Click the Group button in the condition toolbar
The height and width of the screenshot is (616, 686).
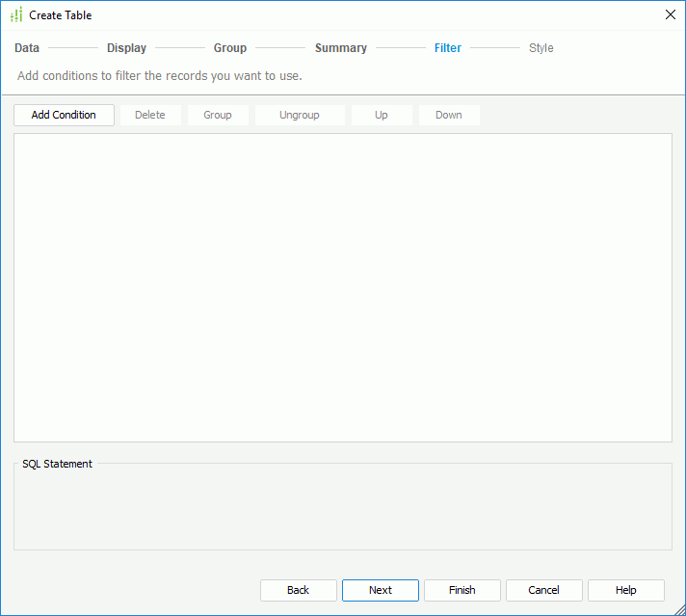218,115
